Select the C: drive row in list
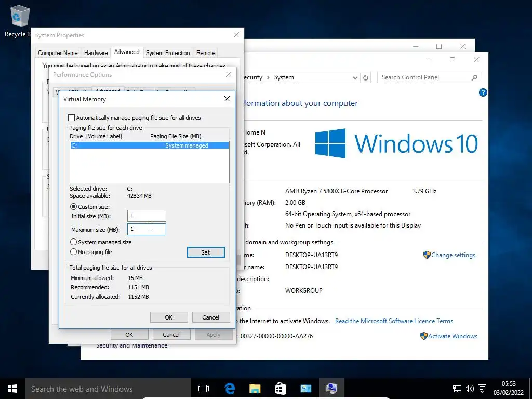This screenshot has height=399, width=532. [x=149, y=145]
